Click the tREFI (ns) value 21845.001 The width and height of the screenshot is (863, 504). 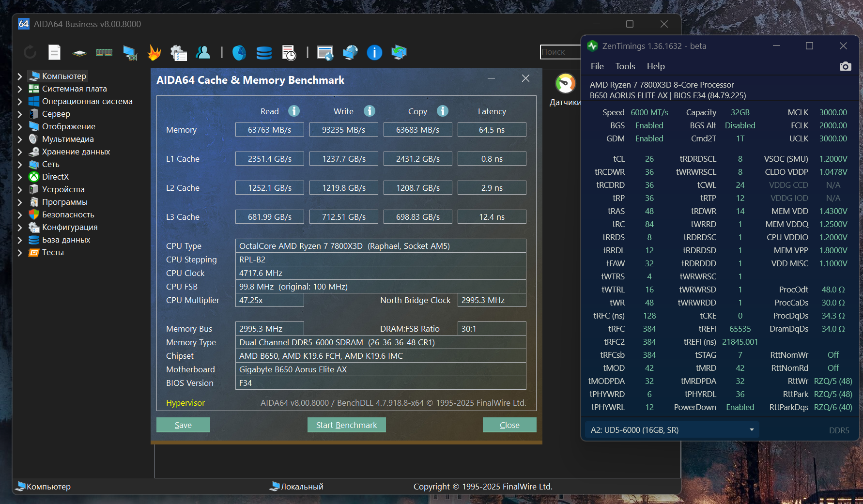pyautogui.click(x=740, y=342)
